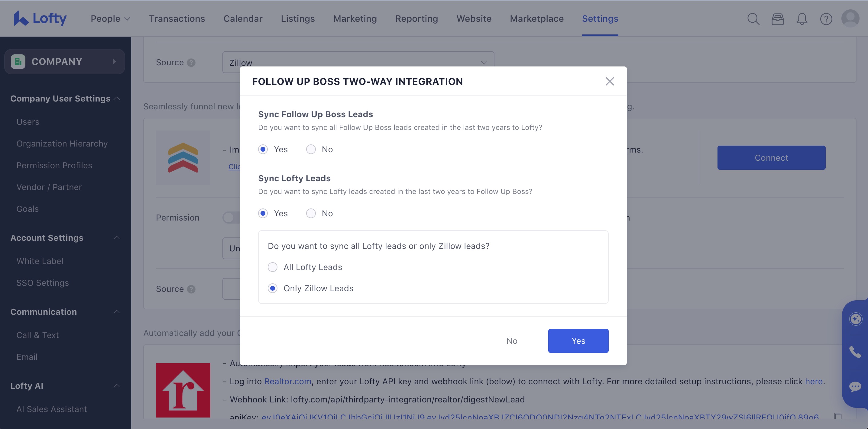Click the Lofty logo
This screenshot has height=429, width=868.
[40, 18]
